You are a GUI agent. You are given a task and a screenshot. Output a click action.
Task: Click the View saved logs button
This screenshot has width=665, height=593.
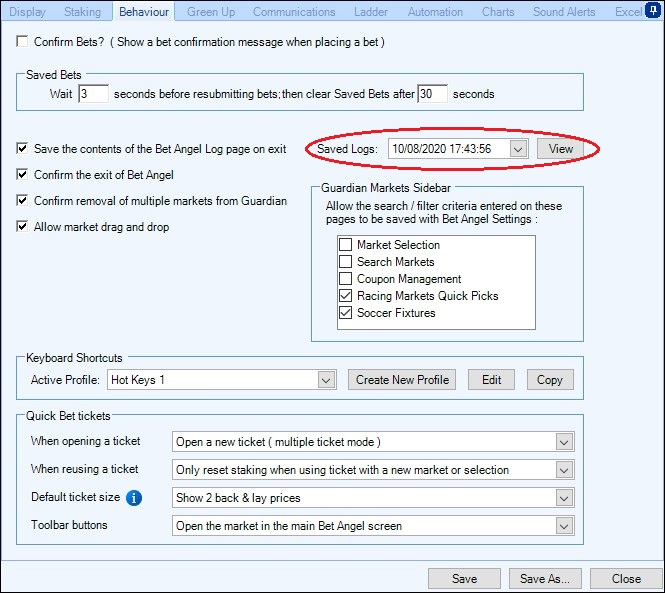click(x=560, y=149)
